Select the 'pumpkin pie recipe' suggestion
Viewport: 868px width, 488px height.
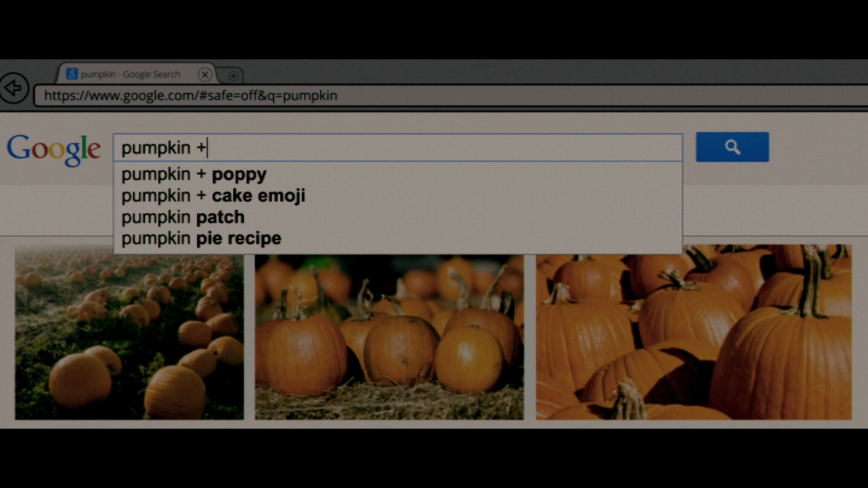(x=201, y=239)
